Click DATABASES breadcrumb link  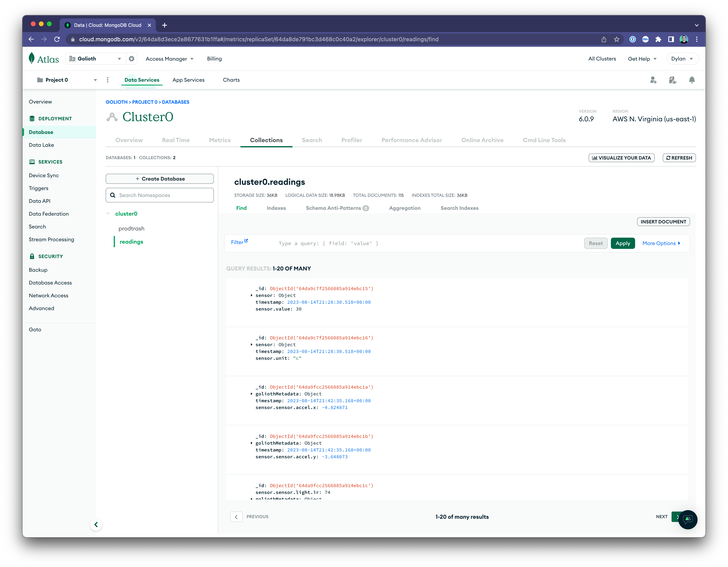coord(176,102)
